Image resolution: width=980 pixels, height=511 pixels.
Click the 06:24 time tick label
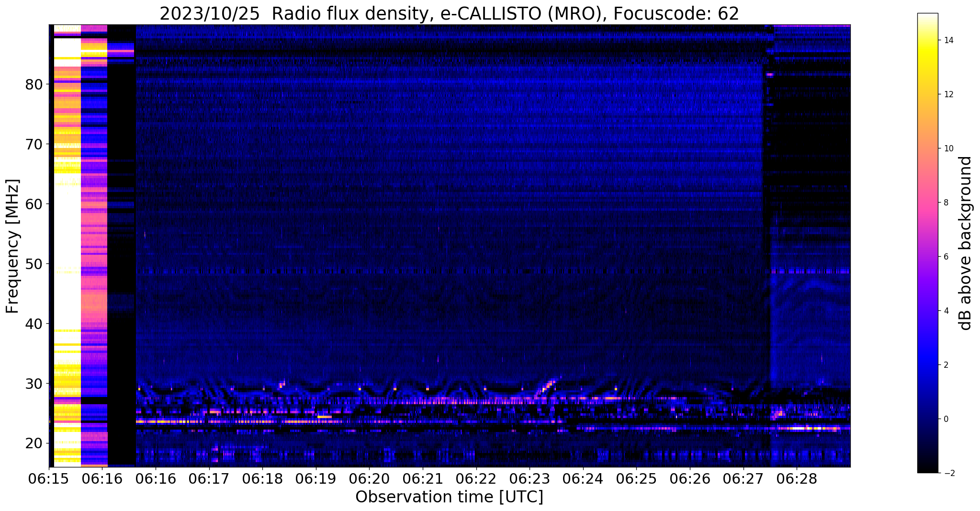tap(583, 478)
